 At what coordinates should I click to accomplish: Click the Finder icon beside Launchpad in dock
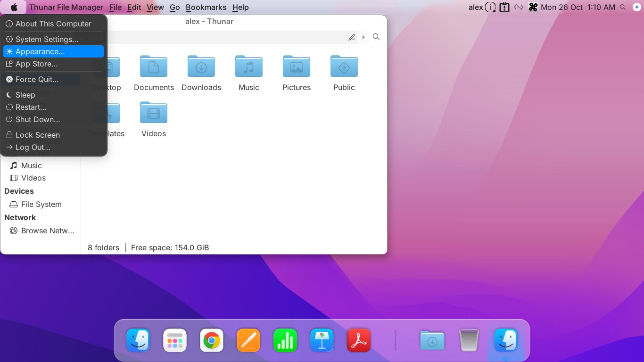pyautogui.click(x=138, y=340)
